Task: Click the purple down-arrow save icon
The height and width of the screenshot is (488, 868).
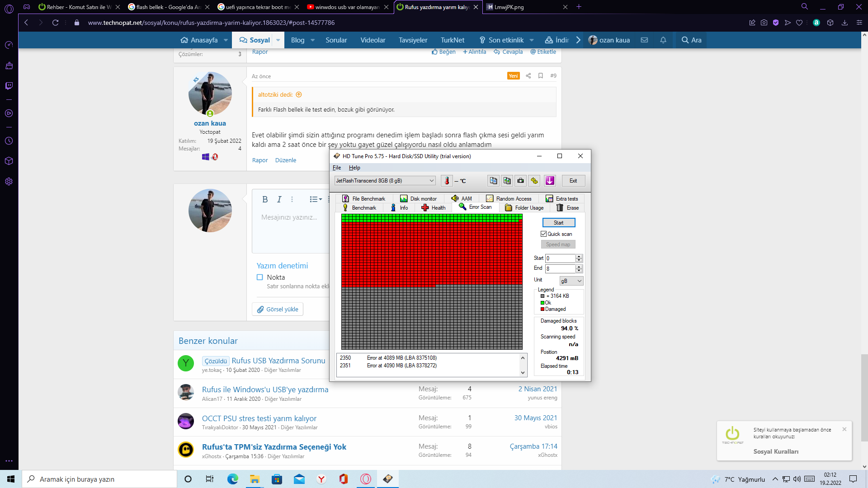Action: tap(550, 181)
